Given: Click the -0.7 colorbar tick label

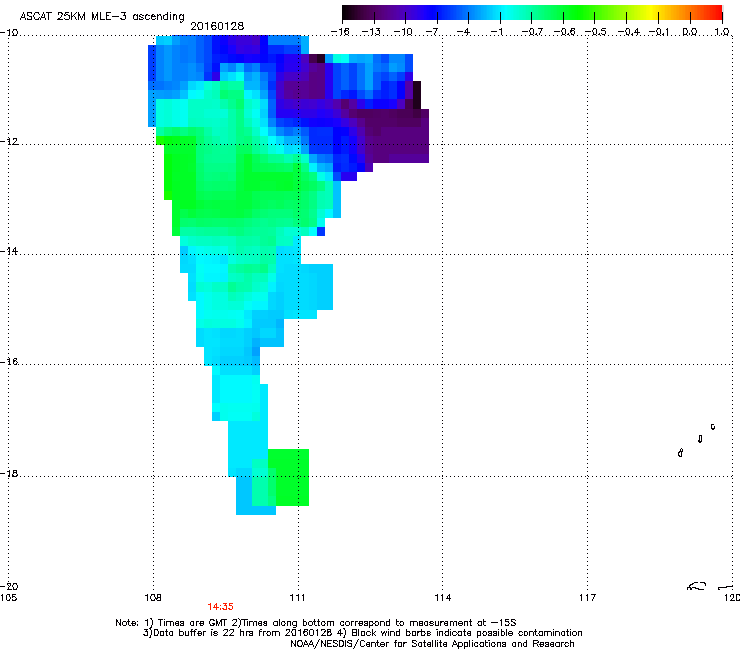Looking at the screenshot, I should click(532, 32).
